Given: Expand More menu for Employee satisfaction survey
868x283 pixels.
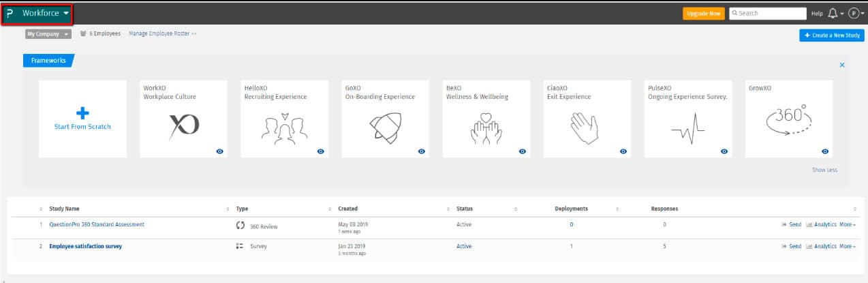Looking at the screenshot, I should pyautogui.click(x=848, y=246).
